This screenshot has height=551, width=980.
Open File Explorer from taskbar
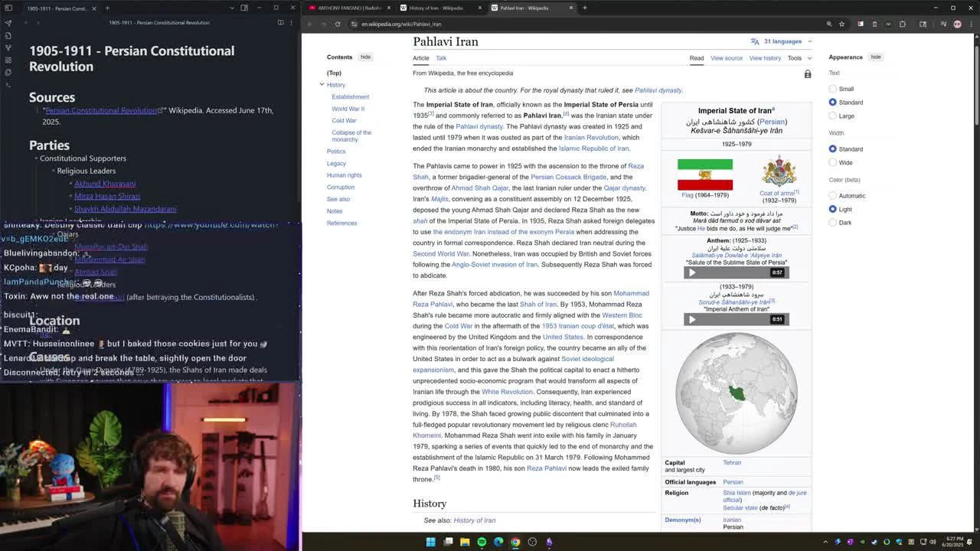465,542
